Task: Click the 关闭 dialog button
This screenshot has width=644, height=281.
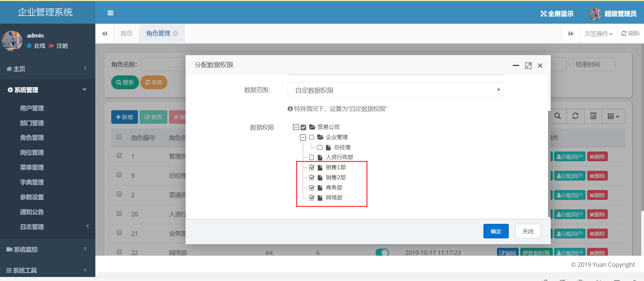Action: coord(528,231)
